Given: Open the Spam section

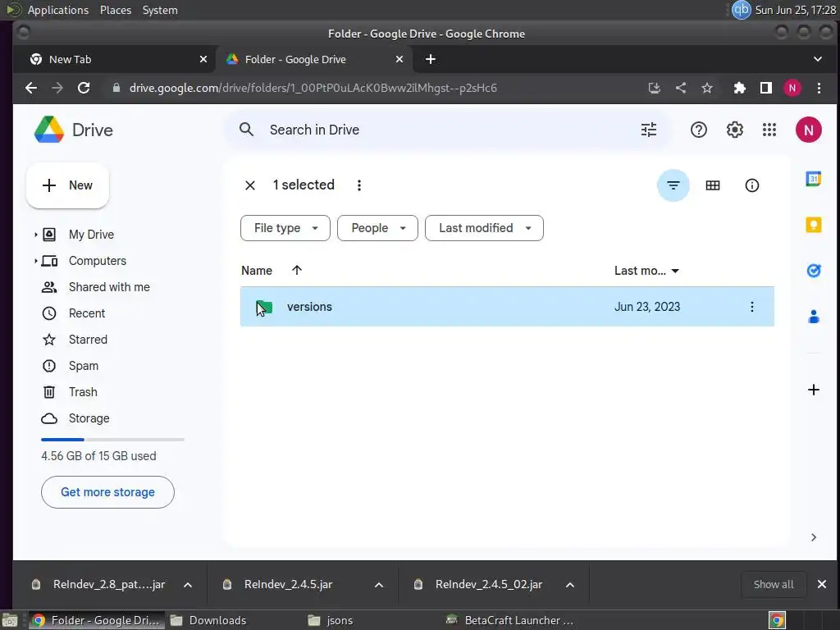Looking at the screenshot, I should click(84, 366).
